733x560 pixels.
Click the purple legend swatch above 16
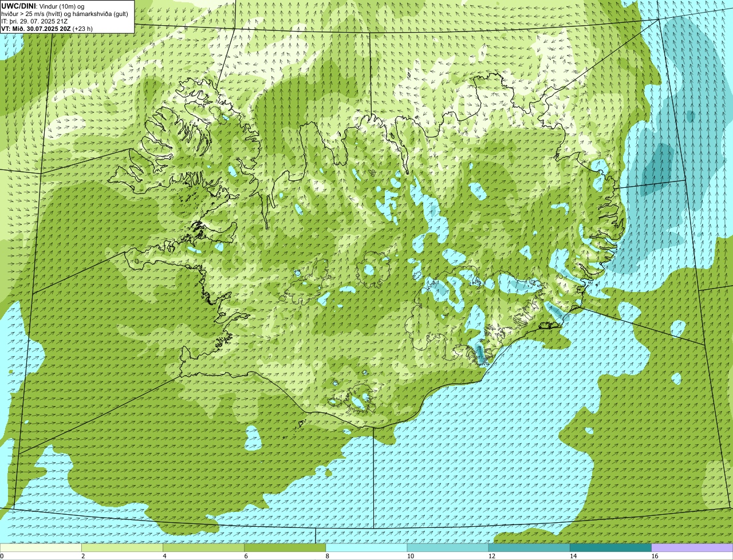click(x=692, y=547)
